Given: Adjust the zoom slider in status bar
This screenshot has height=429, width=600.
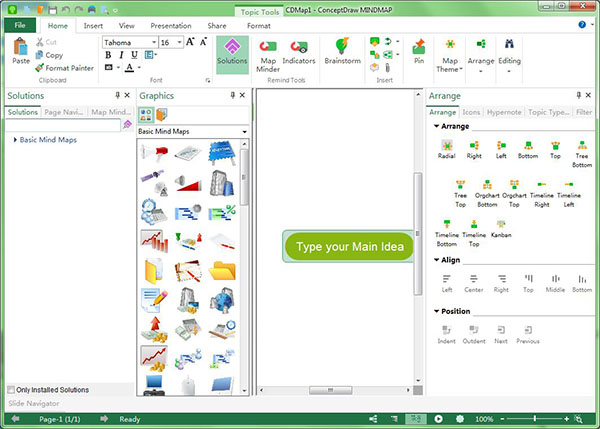Looking at the screenshot, I should click(x=535, y=419).
